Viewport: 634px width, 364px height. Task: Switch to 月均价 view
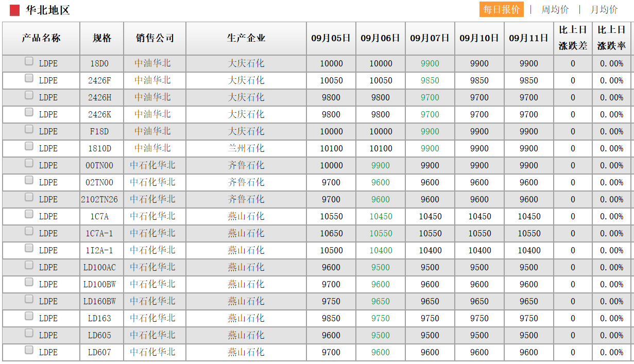pos(604,9)
